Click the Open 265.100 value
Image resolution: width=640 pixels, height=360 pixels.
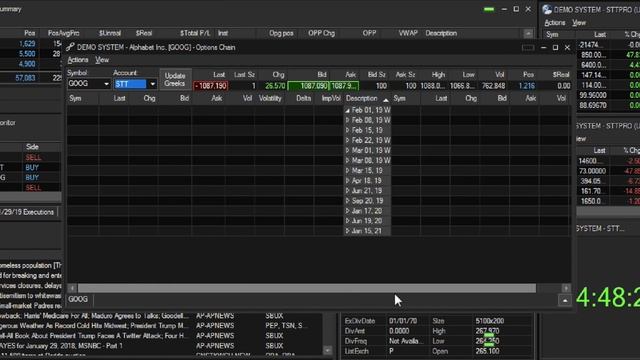487,351
